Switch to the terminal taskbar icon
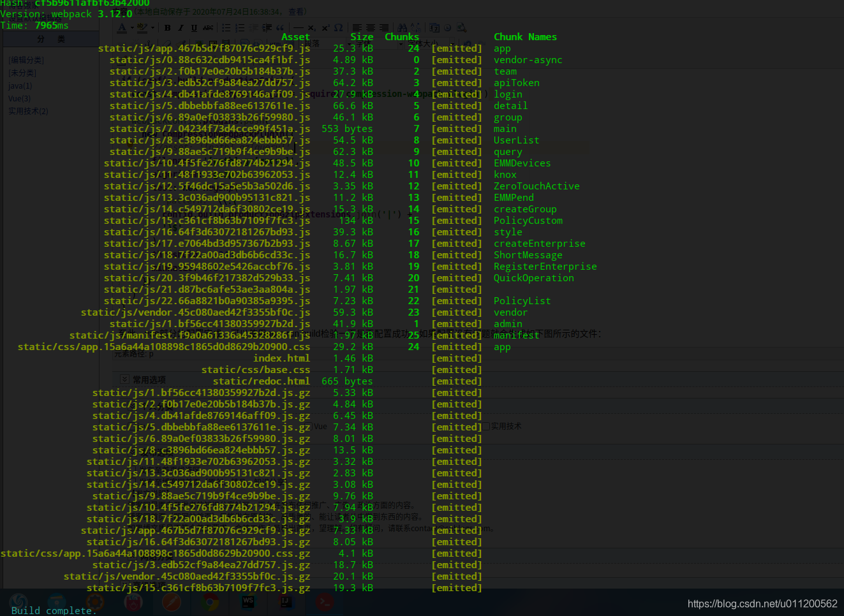 click(x=325, y=602)
